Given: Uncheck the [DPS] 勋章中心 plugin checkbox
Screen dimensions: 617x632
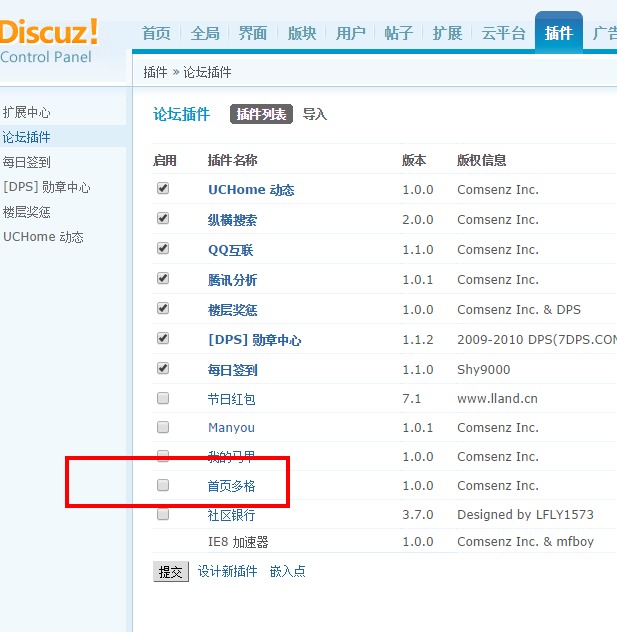Looking at the screenshot, I should coord(163,338).
